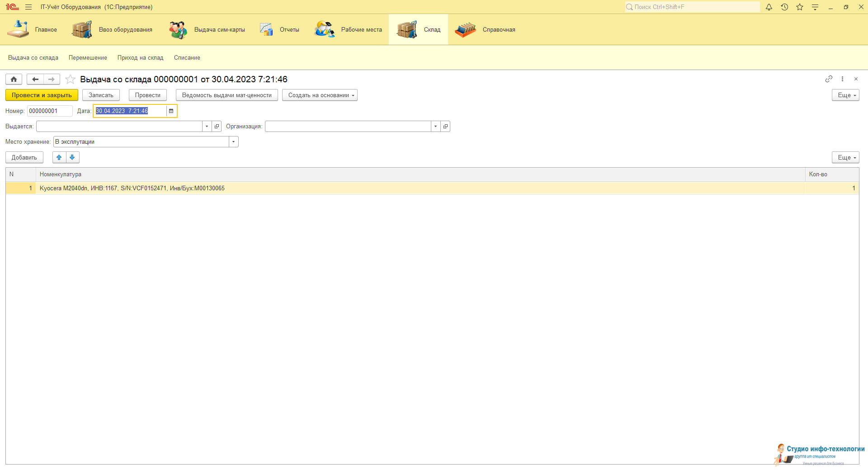This screenshot has height=470, width=868.
Task: Open Приход на склад link
Action: (140, 58)
